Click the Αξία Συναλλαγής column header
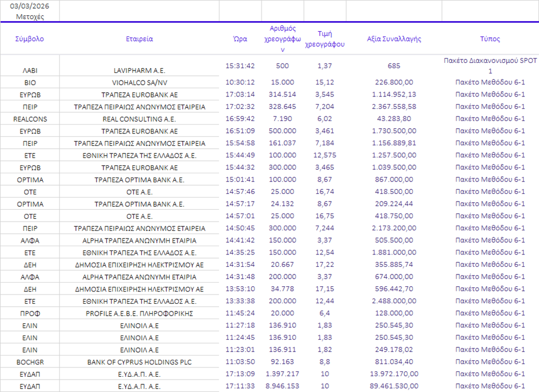 394,39
